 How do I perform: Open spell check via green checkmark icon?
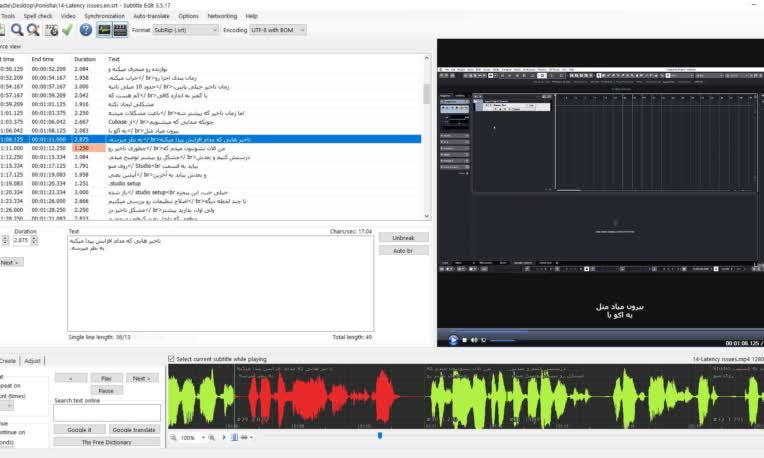click(67, 30)
